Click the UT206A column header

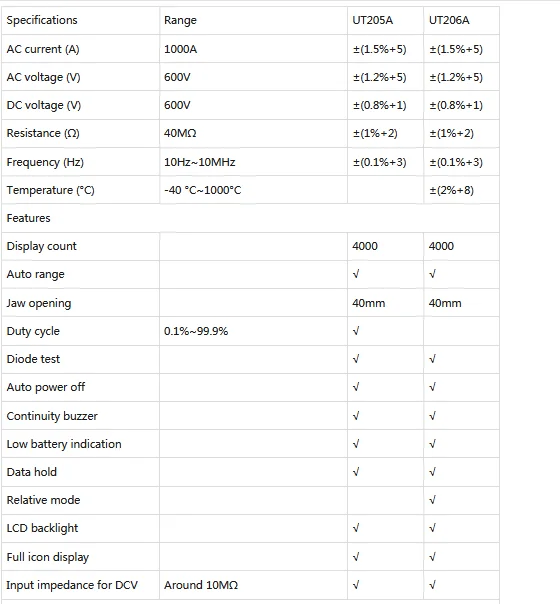click(449, 20)
